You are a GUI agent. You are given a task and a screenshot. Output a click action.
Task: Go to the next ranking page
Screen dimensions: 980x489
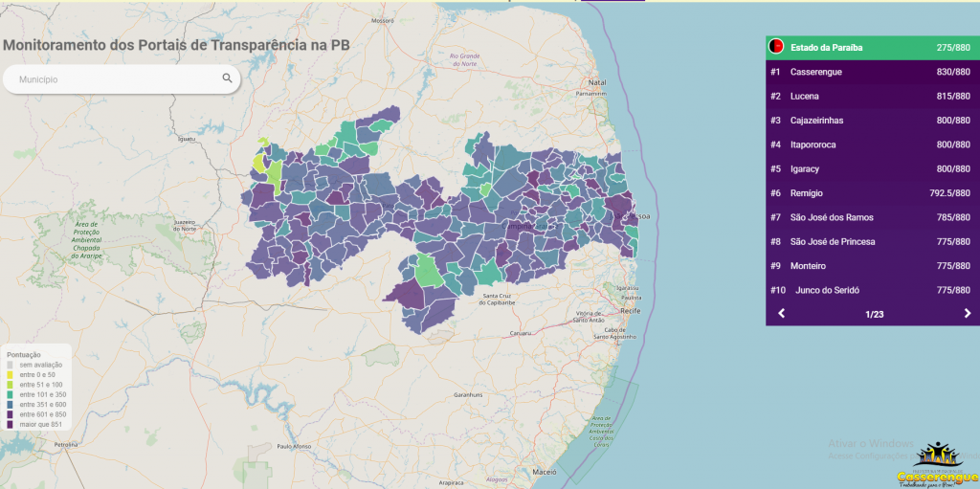tap(967, 314)
